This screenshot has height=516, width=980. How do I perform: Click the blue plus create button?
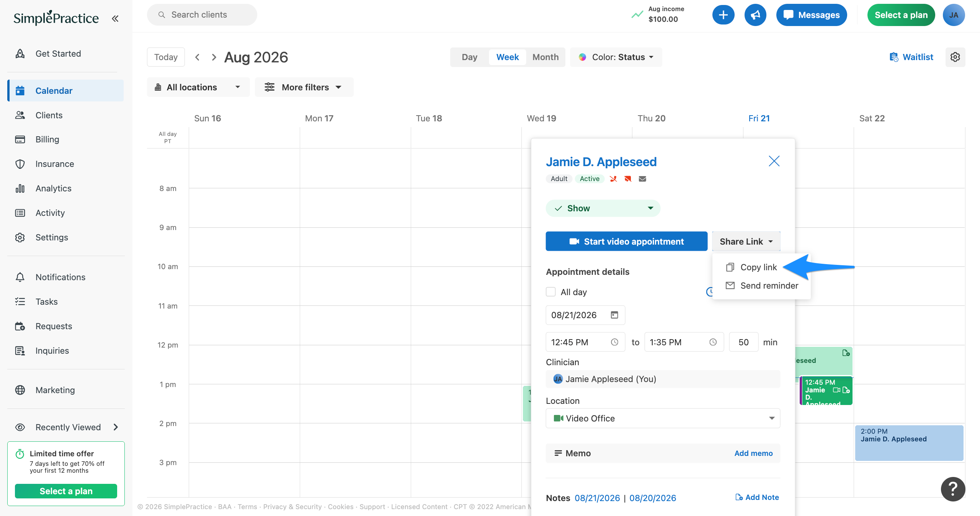tap(723, 15)
